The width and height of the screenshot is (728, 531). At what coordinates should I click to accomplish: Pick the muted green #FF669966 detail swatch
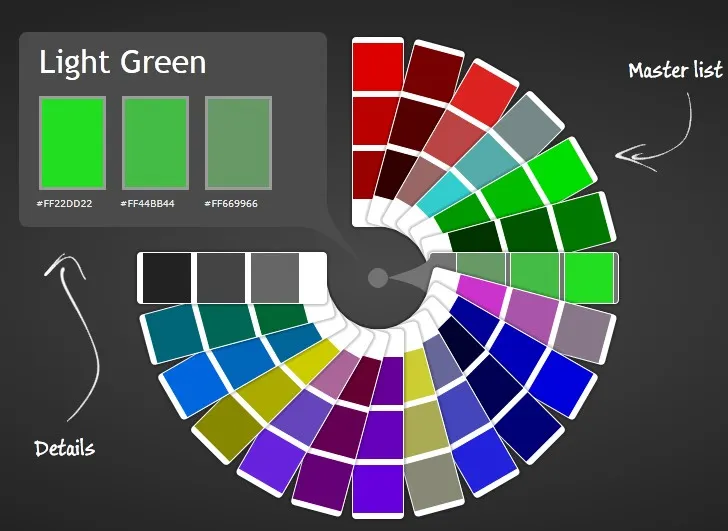[238, 143]
